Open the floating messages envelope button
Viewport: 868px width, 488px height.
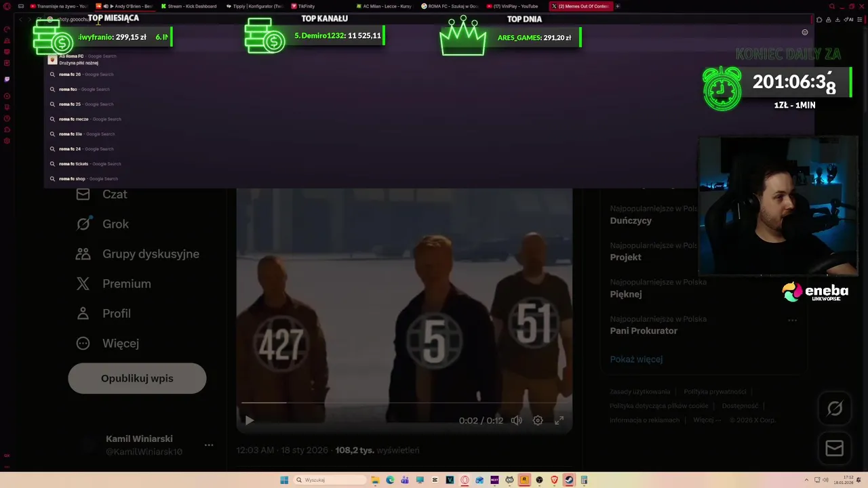click(835, 448)
